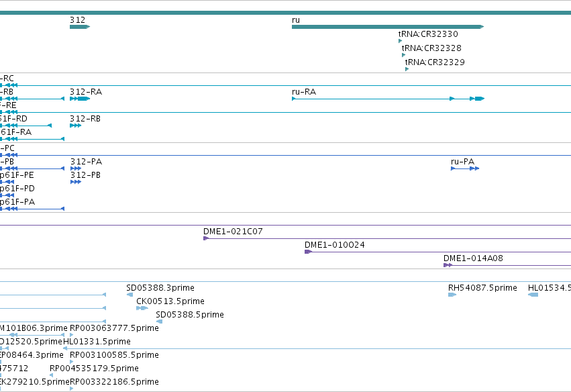Click the CK00513.prime arrow glyph
This screenshot has height=392, width=571.
pyautogui.click(x=142, y=308)
